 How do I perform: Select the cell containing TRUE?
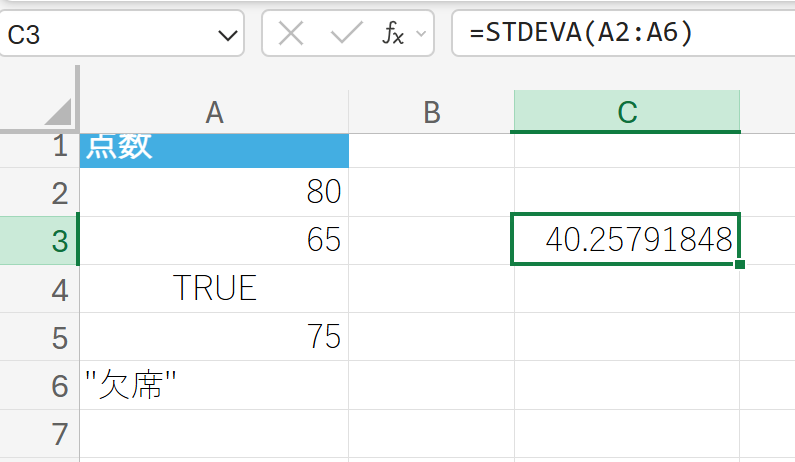[214, 289]
